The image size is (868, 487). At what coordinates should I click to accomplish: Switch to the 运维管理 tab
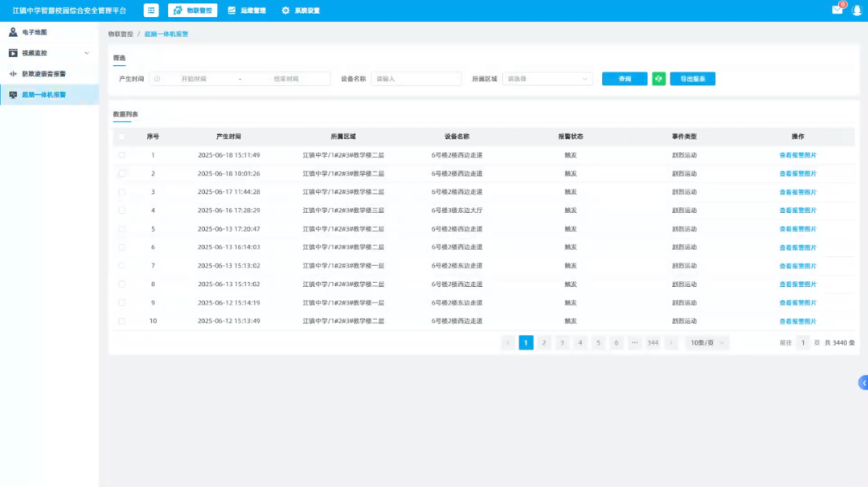(247, 10)
